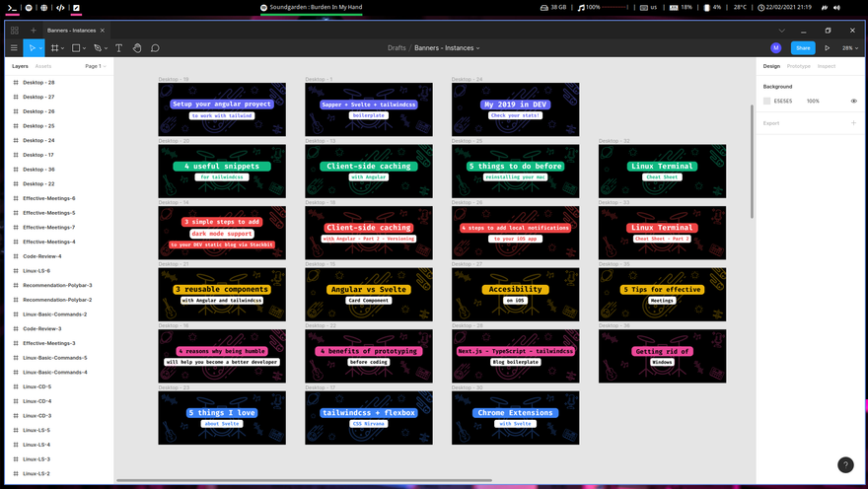The height and width of the screenshot is (489, 868).
Task: Open the Figma hamburger main menu
Action: click(x=14, y=47)
